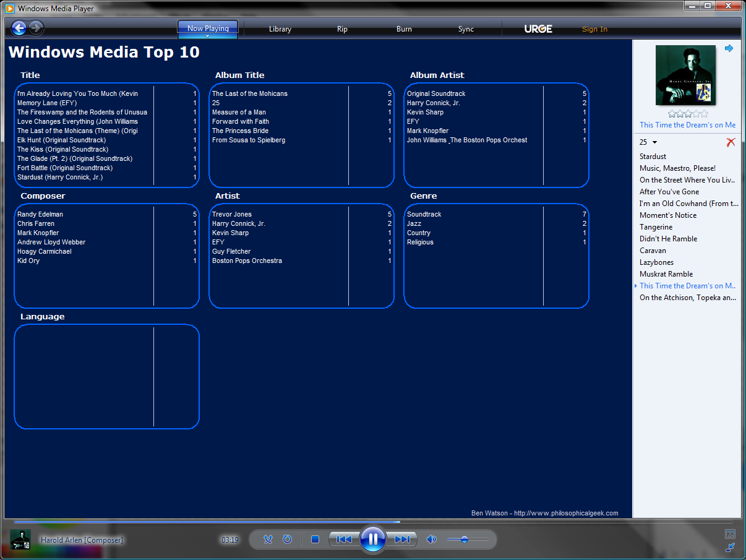Click "The Princess Bride" album title
This screenshot has height=560, width=746.
[x=240, y=131]
